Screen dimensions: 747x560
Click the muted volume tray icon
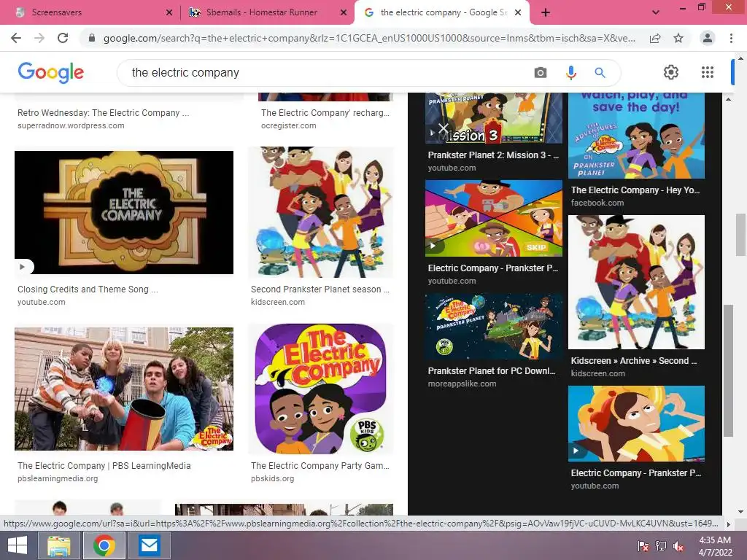click(678, 546)
